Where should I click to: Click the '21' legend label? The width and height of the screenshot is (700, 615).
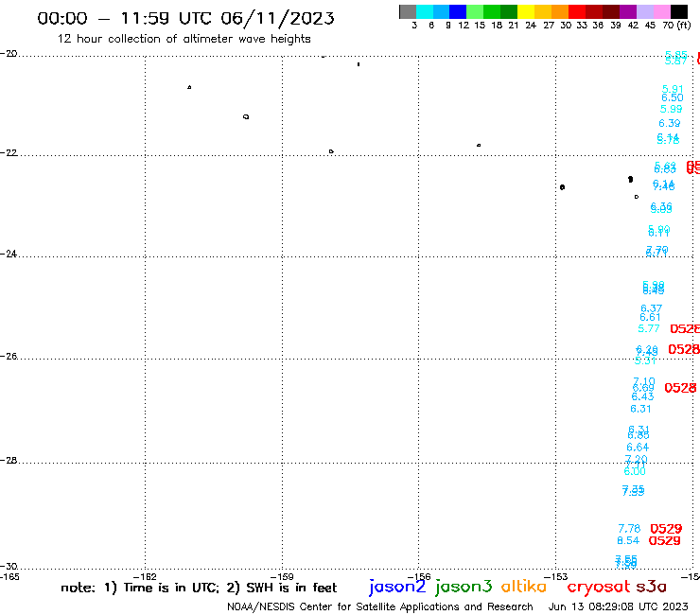[514, 25]
